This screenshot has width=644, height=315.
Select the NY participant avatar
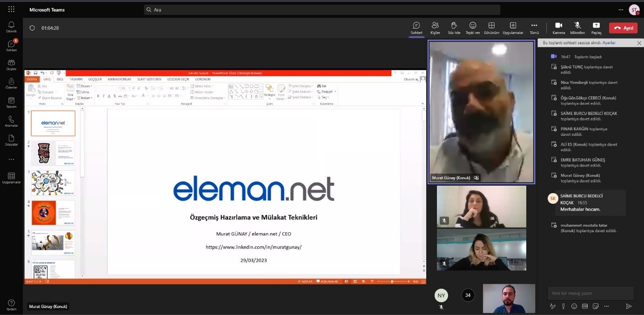[x=441, y=295]
